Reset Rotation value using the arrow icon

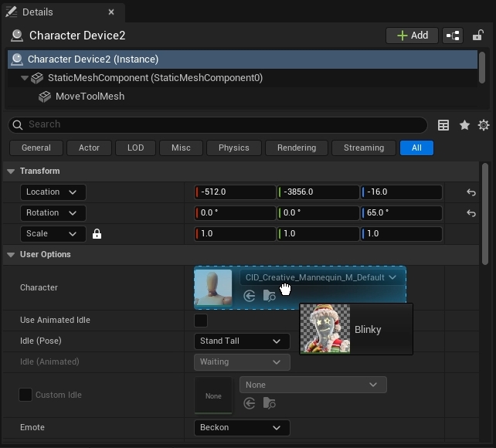(x=471, y=213)
